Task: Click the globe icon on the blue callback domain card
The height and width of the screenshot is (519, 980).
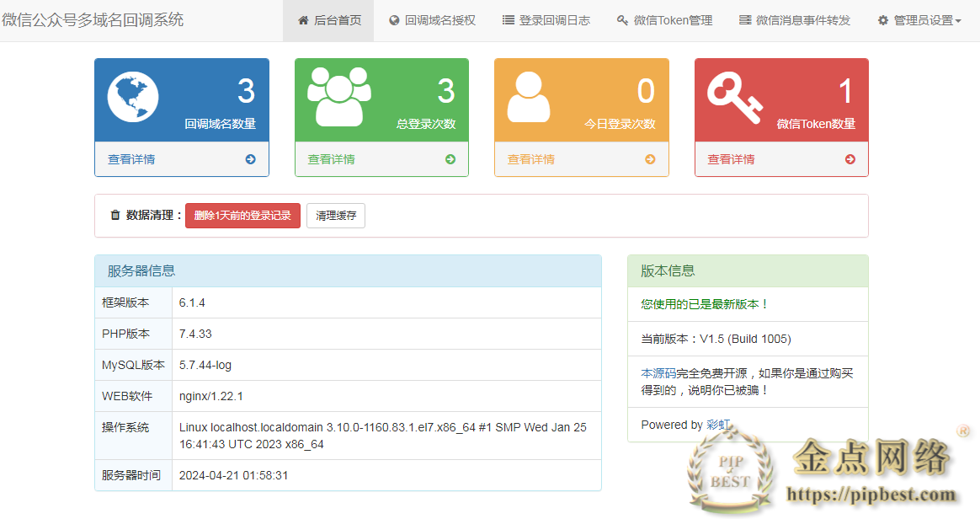Action: 134,96
